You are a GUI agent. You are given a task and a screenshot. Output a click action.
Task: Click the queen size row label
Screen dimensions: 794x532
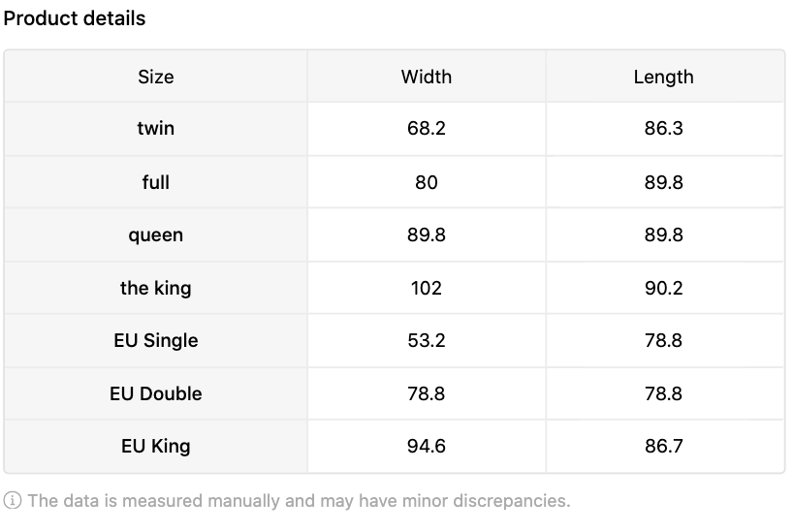[155, 235]
